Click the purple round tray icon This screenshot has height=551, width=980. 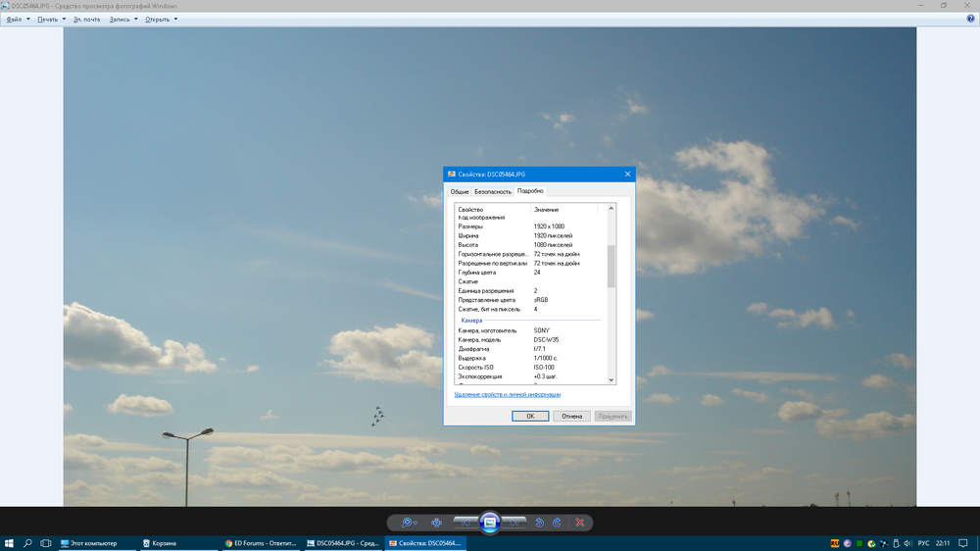tap(848, 543)
